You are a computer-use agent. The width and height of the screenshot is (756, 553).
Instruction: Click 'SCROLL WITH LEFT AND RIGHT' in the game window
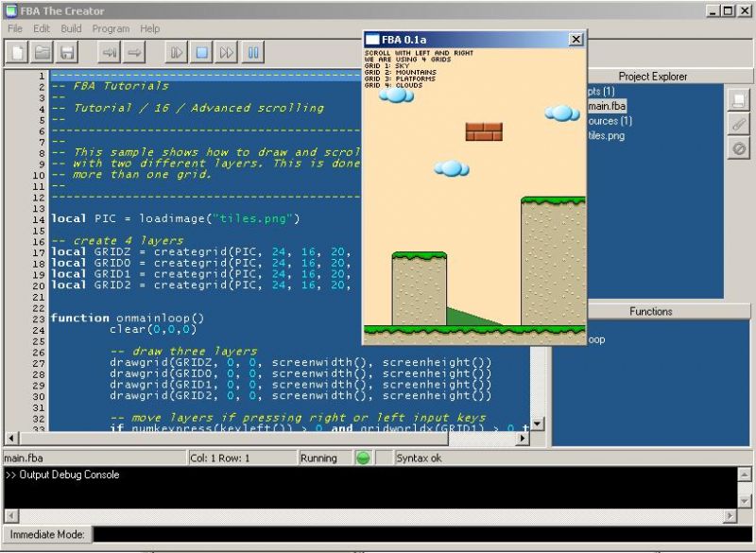pos(419,53)
